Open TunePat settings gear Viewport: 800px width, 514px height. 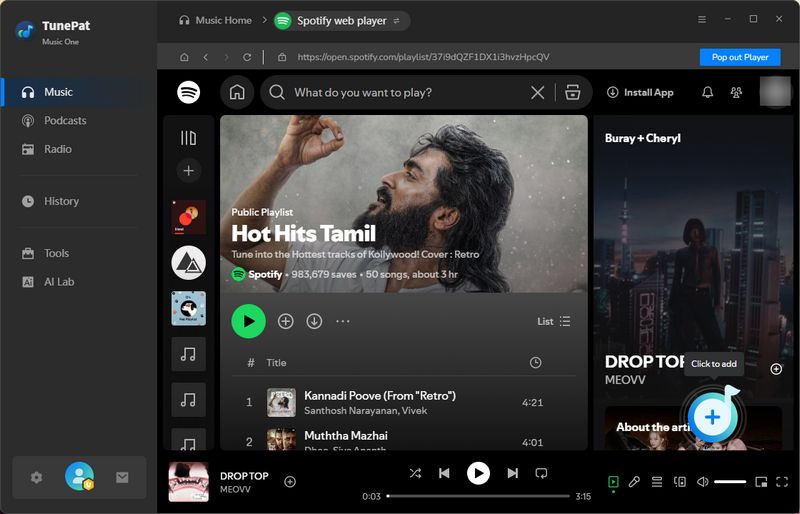(x=36, y=477)
